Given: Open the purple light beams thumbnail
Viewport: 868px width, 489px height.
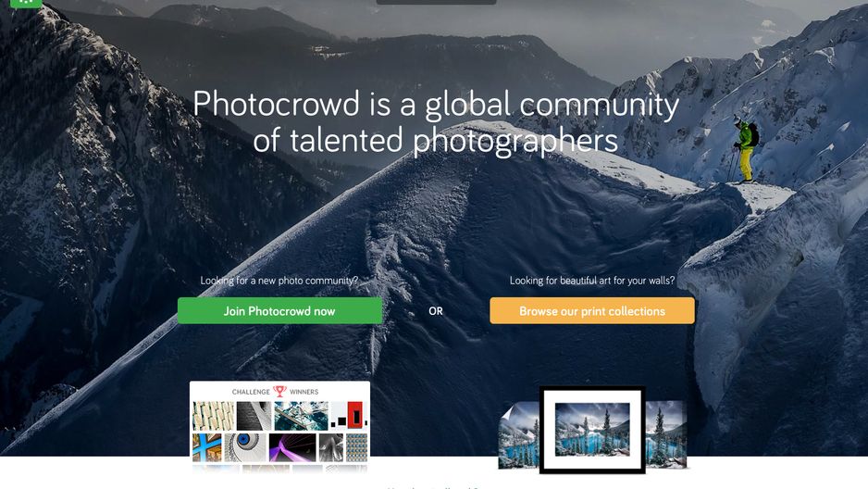Looking at the screenshot, I should (x=292, y=447).
